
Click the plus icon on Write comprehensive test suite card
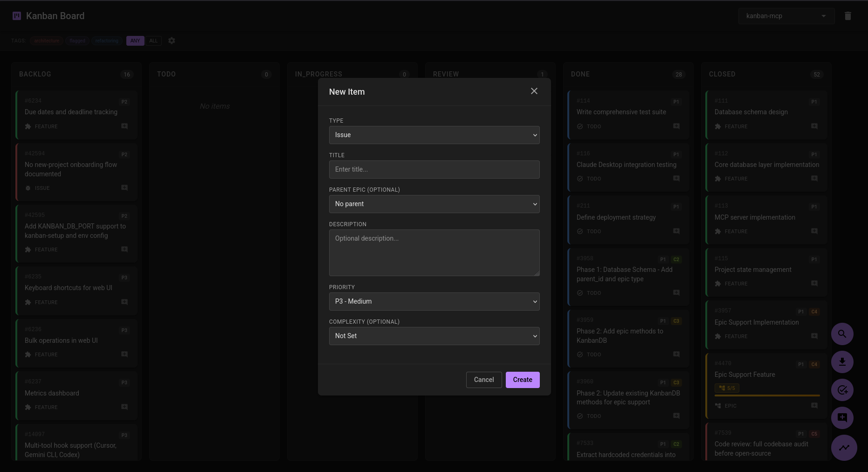675,126
